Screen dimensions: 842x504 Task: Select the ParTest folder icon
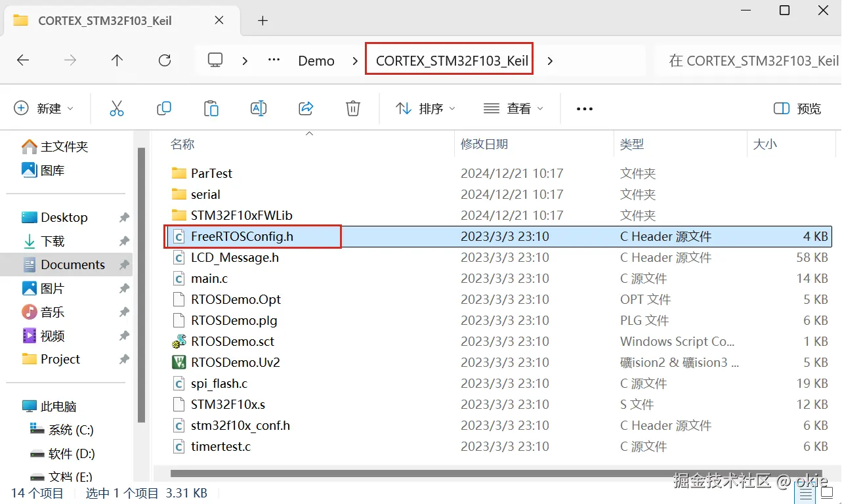(x=179, y=173)
